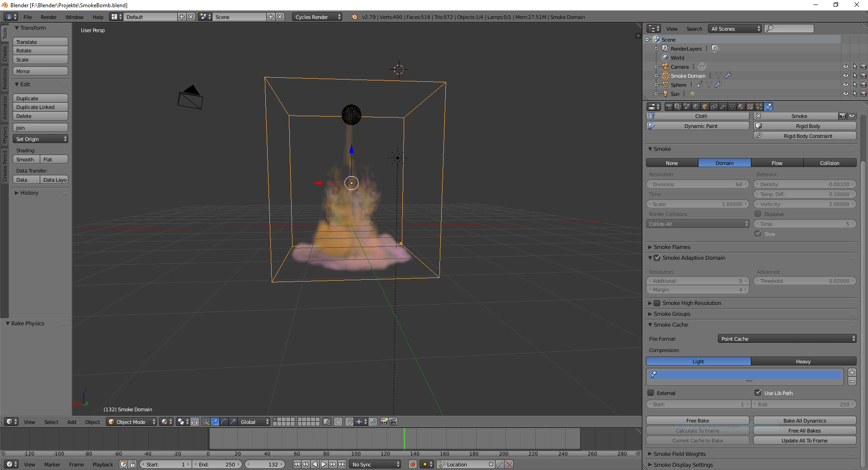Select Heavy compression option

(x=803, y=362)
